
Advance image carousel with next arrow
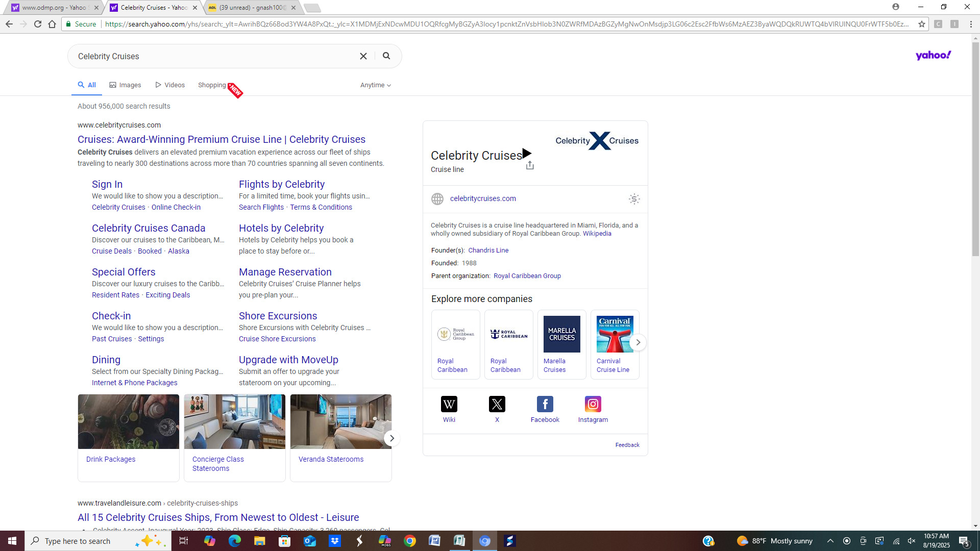(x=391, y=438)
